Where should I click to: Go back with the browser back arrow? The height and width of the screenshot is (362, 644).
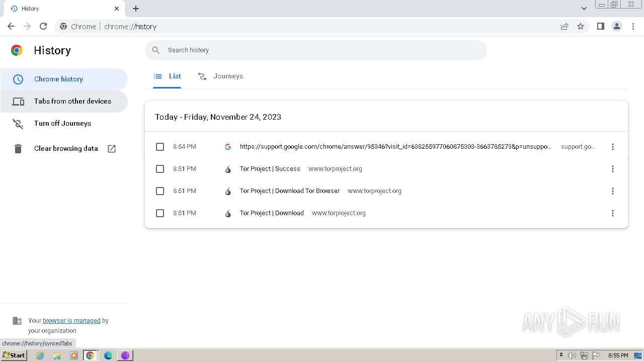(11, 26)
